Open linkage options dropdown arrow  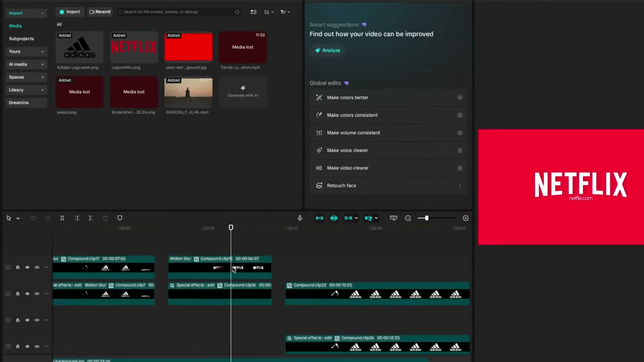point(356,218)
